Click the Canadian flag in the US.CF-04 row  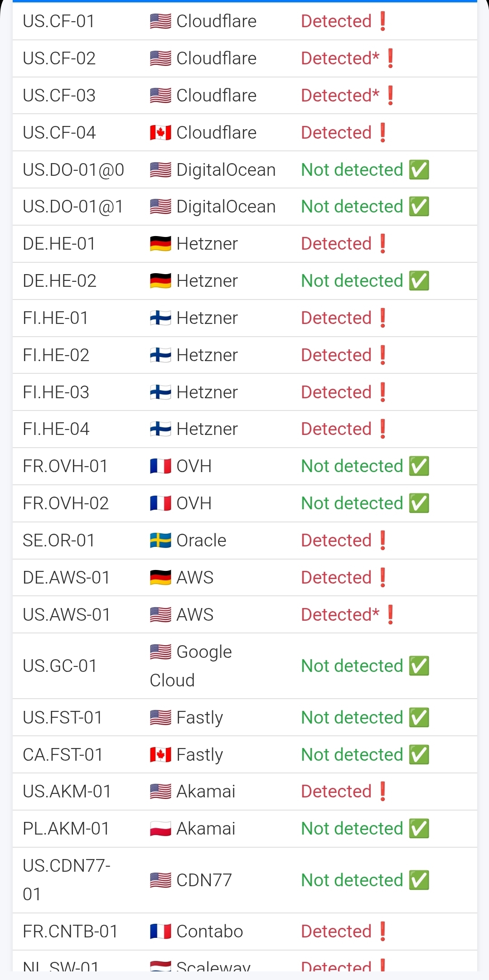click(160, 133)
